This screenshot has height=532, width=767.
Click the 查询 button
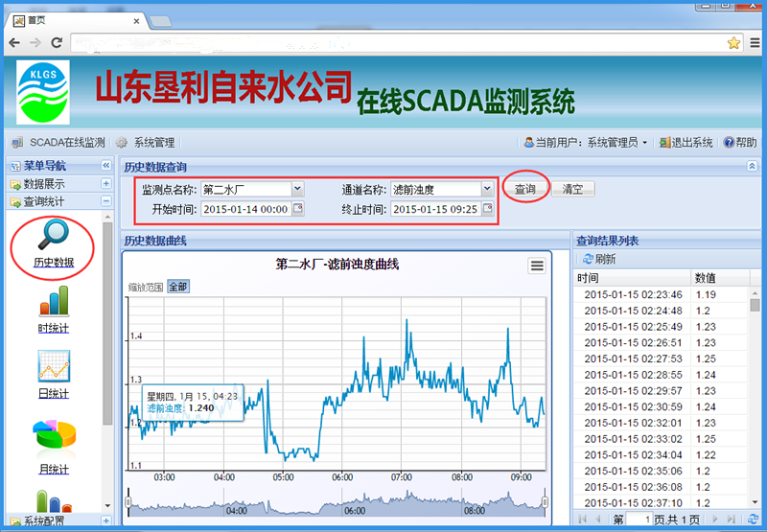pyautogui.click(x=524, y=189)
